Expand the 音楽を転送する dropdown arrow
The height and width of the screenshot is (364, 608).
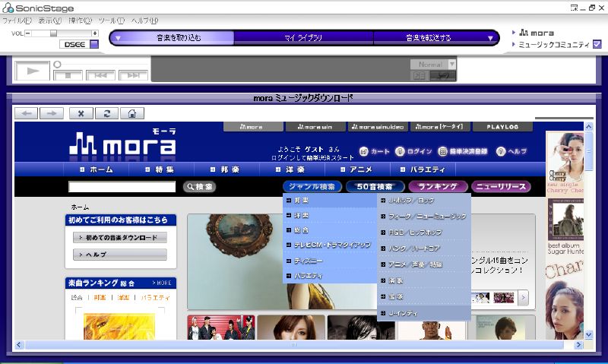490,37
